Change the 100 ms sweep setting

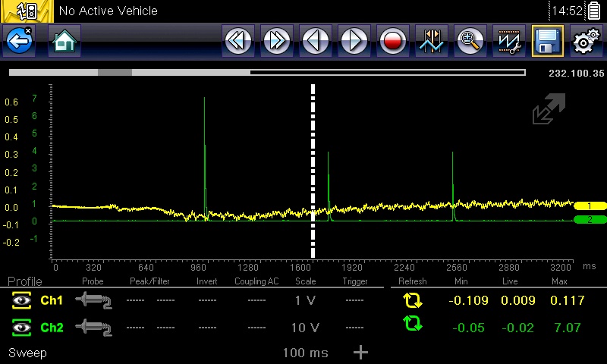(x=304, y=353)
